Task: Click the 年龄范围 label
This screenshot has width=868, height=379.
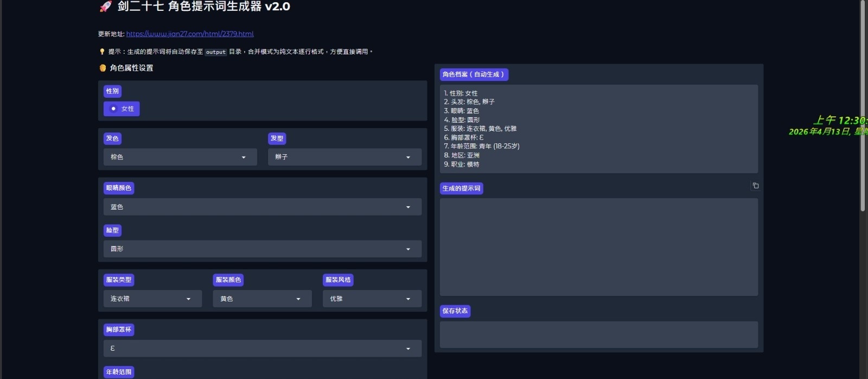Action: click(119, 372)
